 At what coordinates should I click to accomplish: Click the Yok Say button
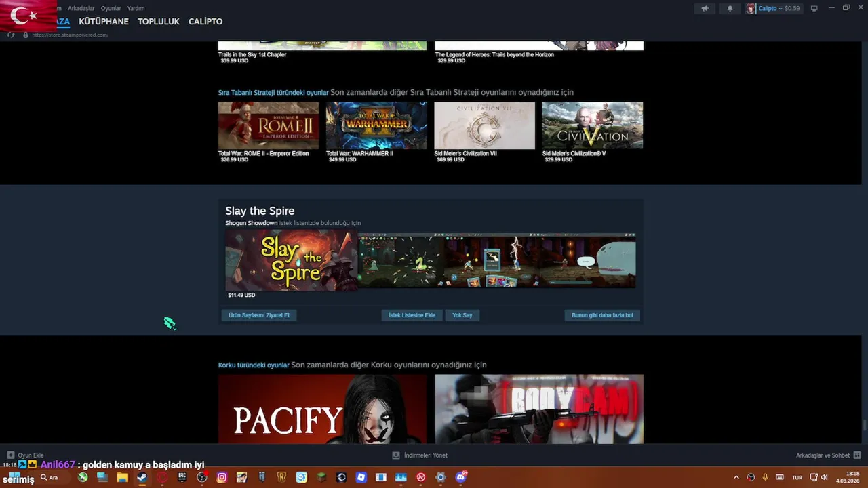pyautogui.click(x=462, y=315)
